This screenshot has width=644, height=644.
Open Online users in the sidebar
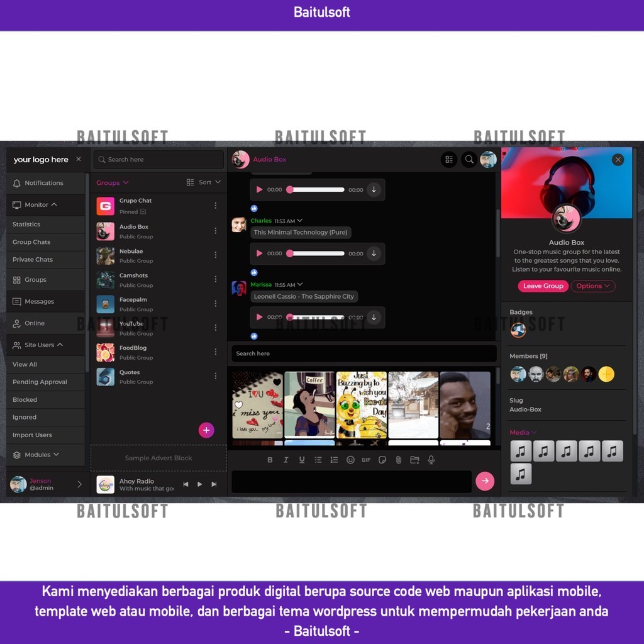(45, 323)
